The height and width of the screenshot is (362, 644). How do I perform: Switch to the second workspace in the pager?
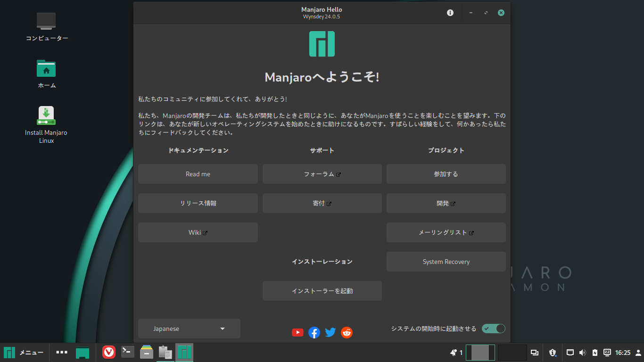pyautogui.click(x=512, y=352)
